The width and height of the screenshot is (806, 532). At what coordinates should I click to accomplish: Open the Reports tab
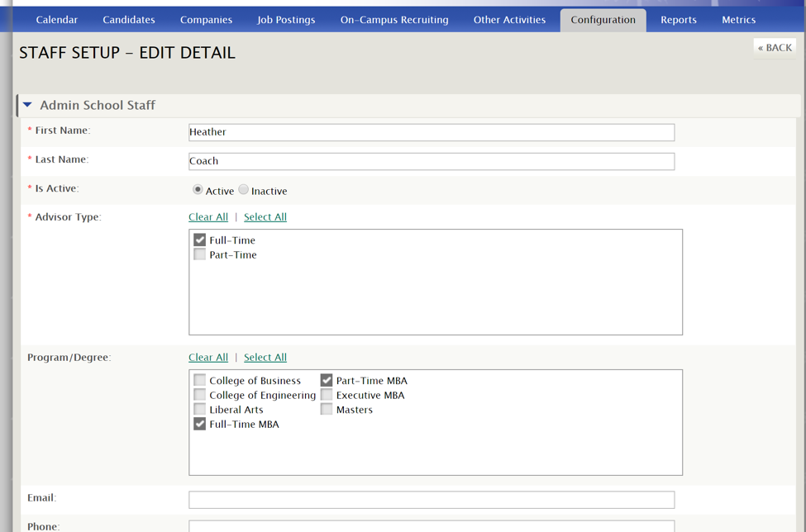(x=679, y=20)
